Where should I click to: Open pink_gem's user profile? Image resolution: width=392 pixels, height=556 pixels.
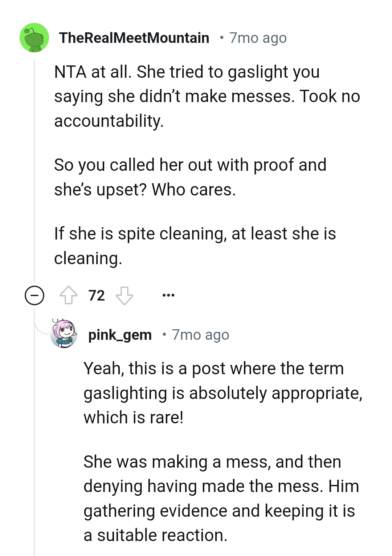[120, 335]
